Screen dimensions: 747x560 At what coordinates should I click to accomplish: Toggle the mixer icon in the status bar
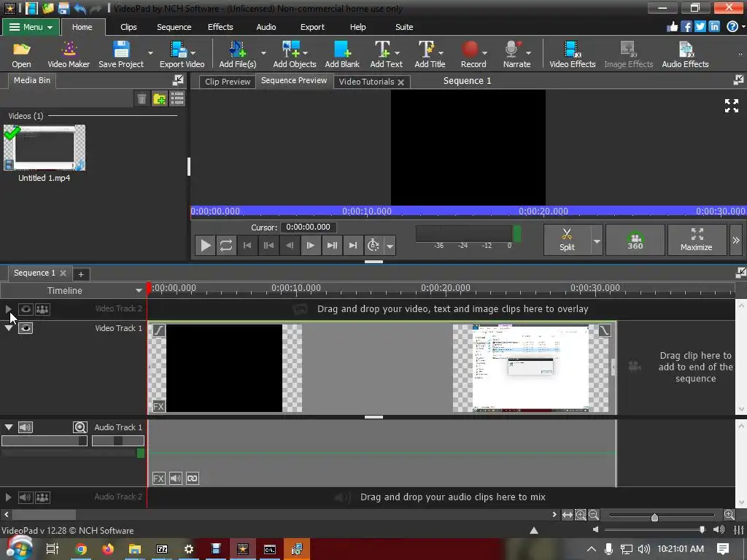738,530
